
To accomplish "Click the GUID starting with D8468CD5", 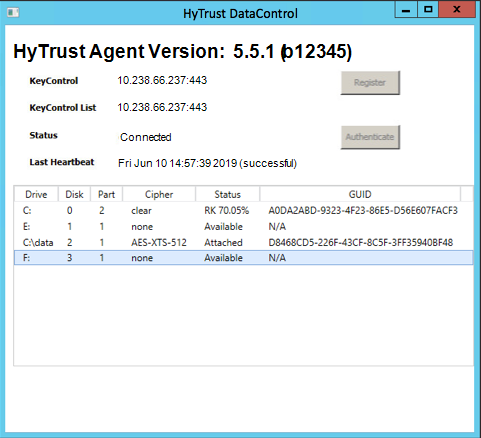I will click(x=361, y=242).
